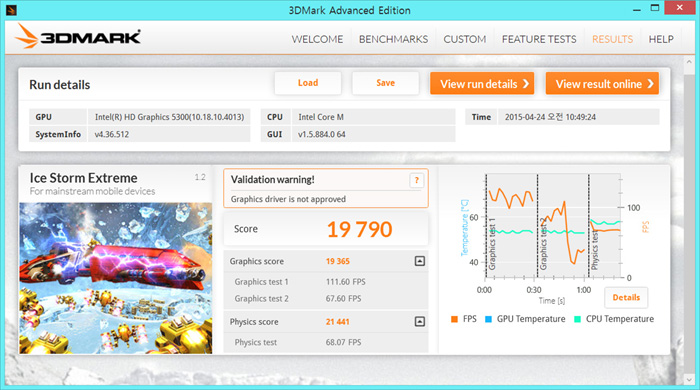Image resolution: width=700 pixels, height=390 pixels.
Task: Click Graphics test 2 67.60 FPS row
Action: 325,299
